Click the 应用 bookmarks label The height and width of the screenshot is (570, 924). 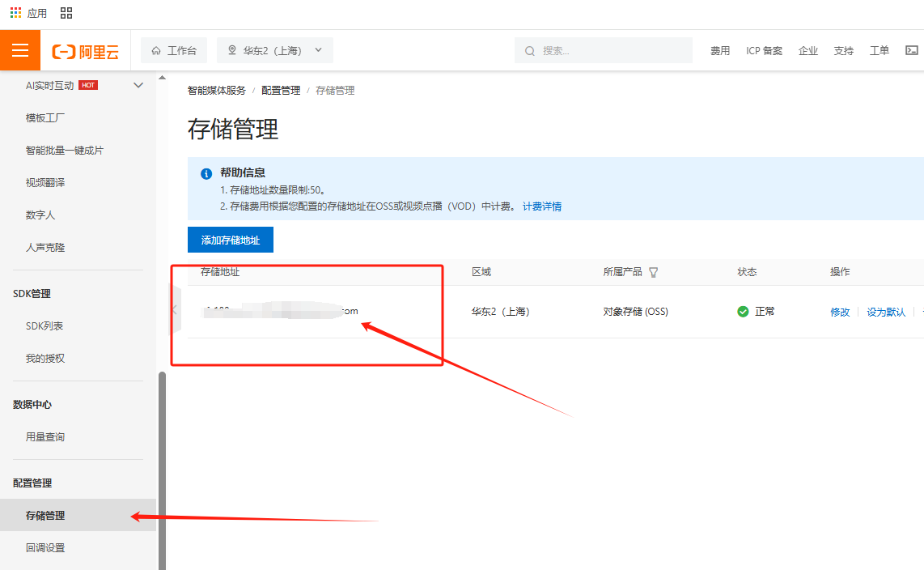[x=36, y=13]
